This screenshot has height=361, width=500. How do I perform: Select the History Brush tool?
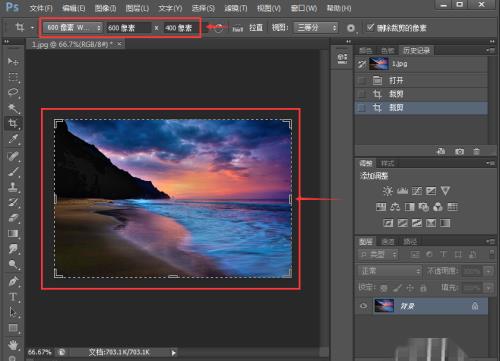pyautogui.click(x=13, y=202)
